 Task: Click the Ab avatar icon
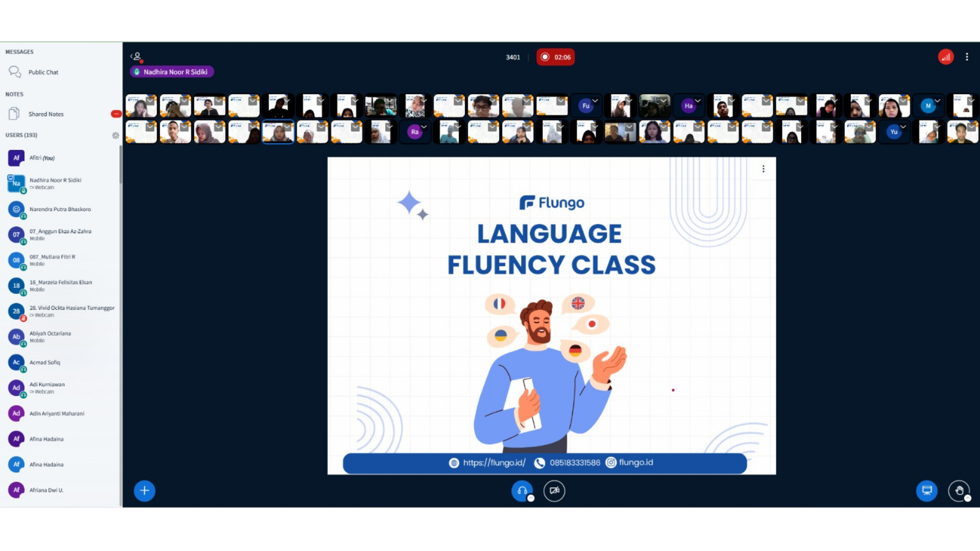[x=16, y=337]
